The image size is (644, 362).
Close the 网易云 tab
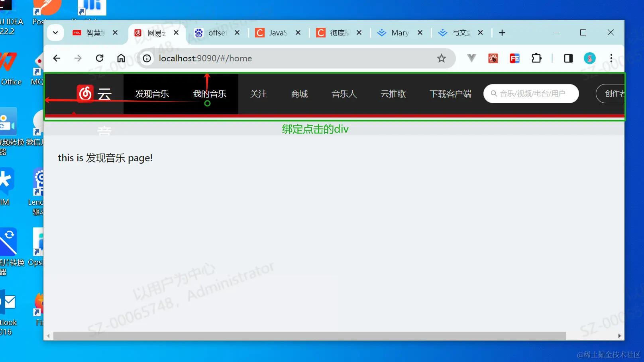[x=176, y=33]
